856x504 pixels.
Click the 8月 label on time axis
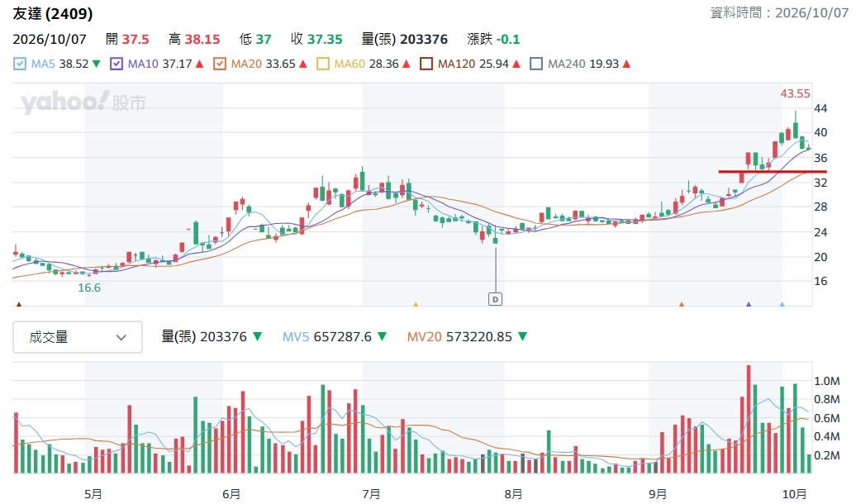513,494
